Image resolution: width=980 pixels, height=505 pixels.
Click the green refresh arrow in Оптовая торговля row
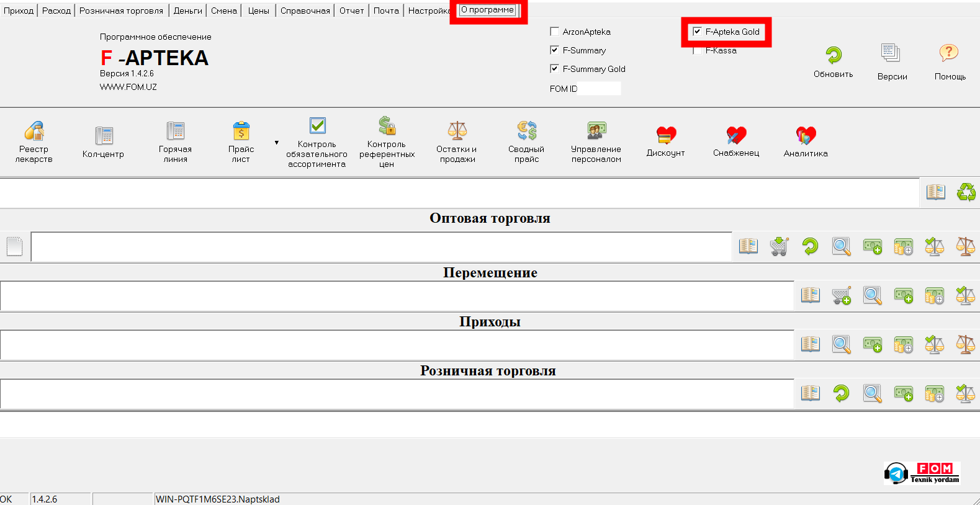click(811, 246)
